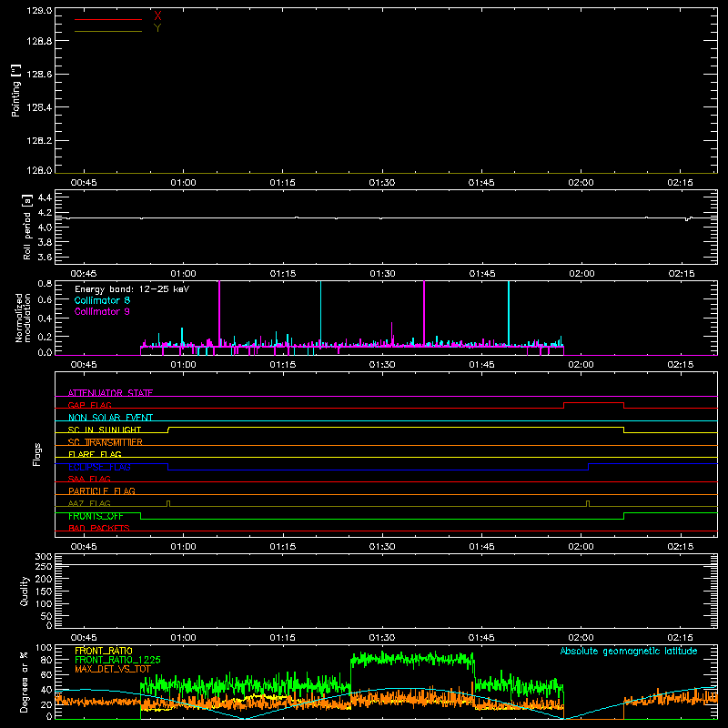This screenshot has height=728, width=728.
Task: Click the green FRONT_RATIO_1225 plateau near 01:35
Action: coord(412,659)
